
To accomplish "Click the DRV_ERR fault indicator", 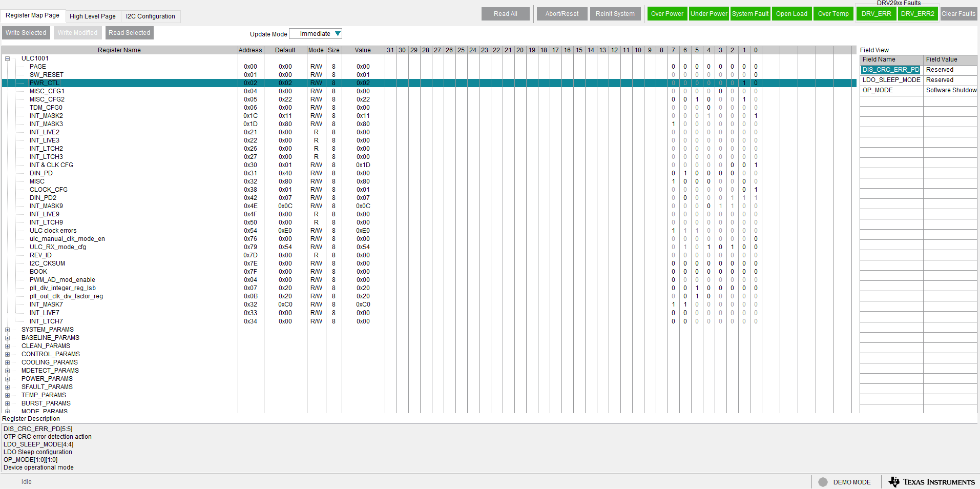I will (x=875, y=14).
